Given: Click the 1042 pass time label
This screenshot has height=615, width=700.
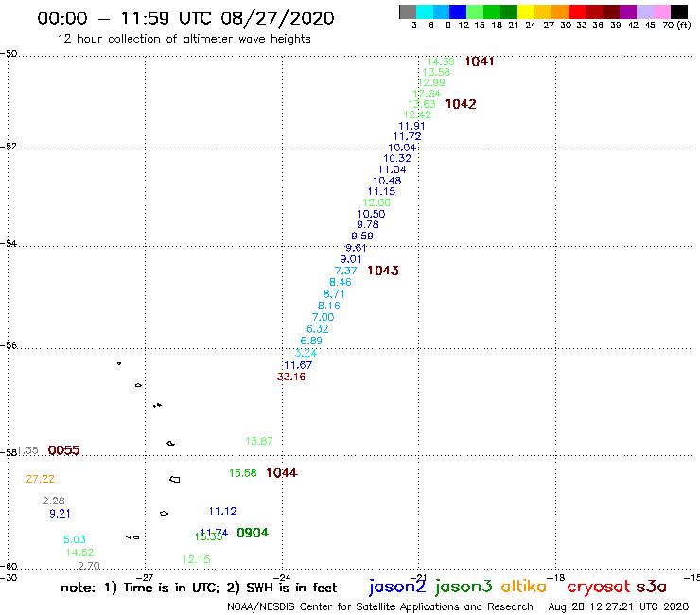Looking at the screenshot, I should point(461,104).
